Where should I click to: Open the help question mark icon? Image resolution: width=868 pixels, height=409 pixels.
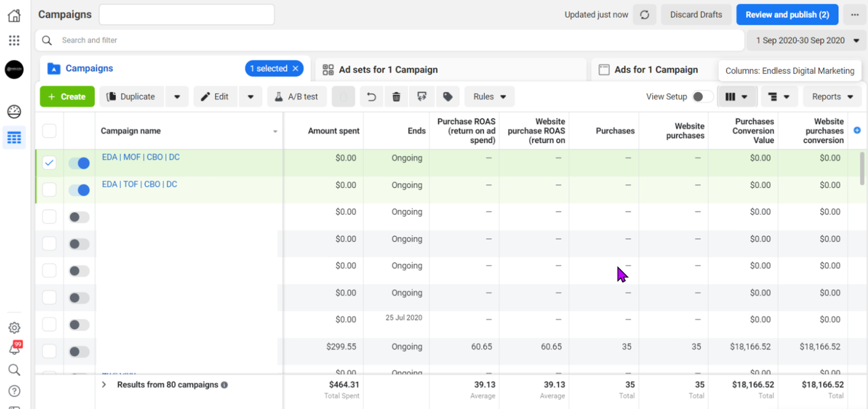coord(14,391)
